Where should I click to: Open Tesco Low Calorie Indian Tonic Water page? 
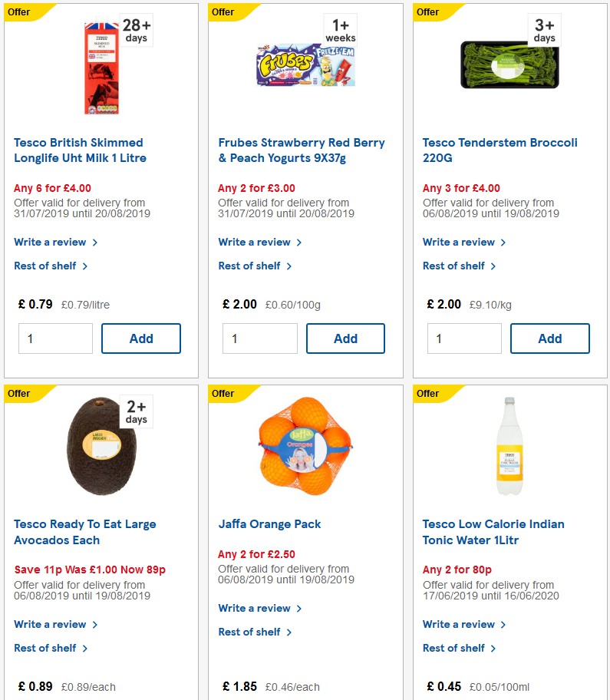click(x=494, y=532)
